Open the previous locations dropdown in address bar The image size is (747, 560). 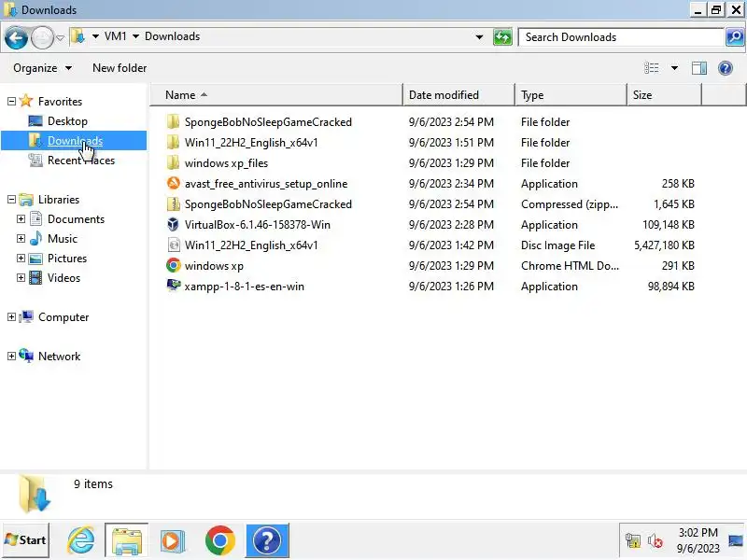[x=479, y=37]
